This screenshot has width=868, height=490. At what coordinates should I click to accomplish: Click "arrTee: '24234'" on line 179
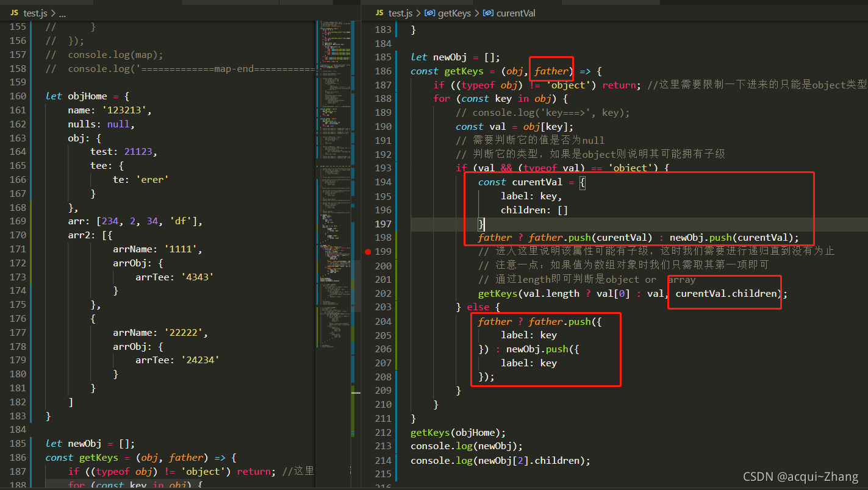click(x=177, y=360)
